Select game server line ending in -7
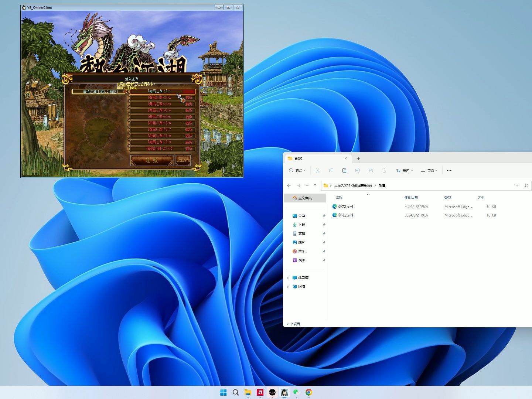This screenshot has height=399, width=532. pyautogui.click(x=163, y=130)
